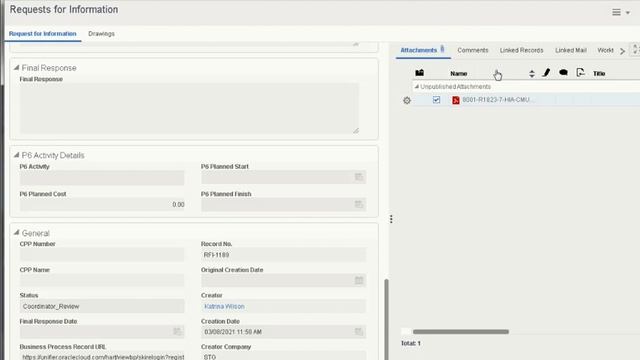Uncheck the attachment row checkbox
Screen dimensions: 640x360
coord(436,100)
